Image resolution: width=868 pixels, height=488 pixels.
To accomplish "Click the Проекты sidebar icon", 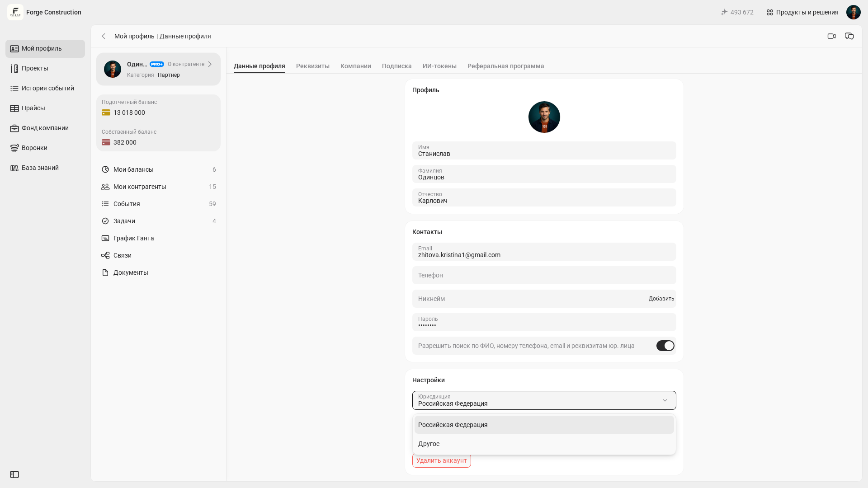I will point(14,69).
